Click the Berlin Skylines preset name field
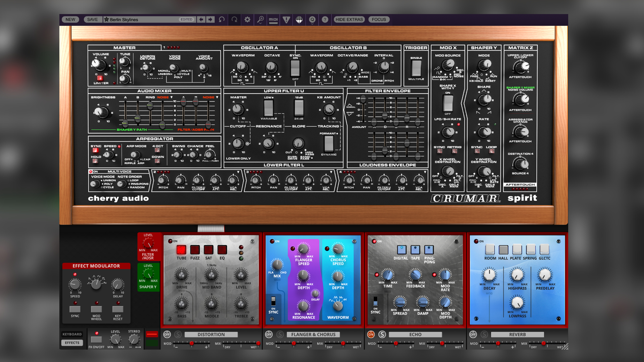This screenshot has width=644, height=362. click(144, 19)
